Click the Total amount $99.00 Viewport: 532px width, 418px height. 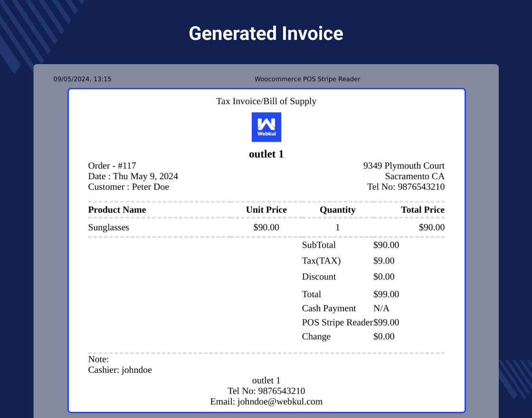[386, 294]
